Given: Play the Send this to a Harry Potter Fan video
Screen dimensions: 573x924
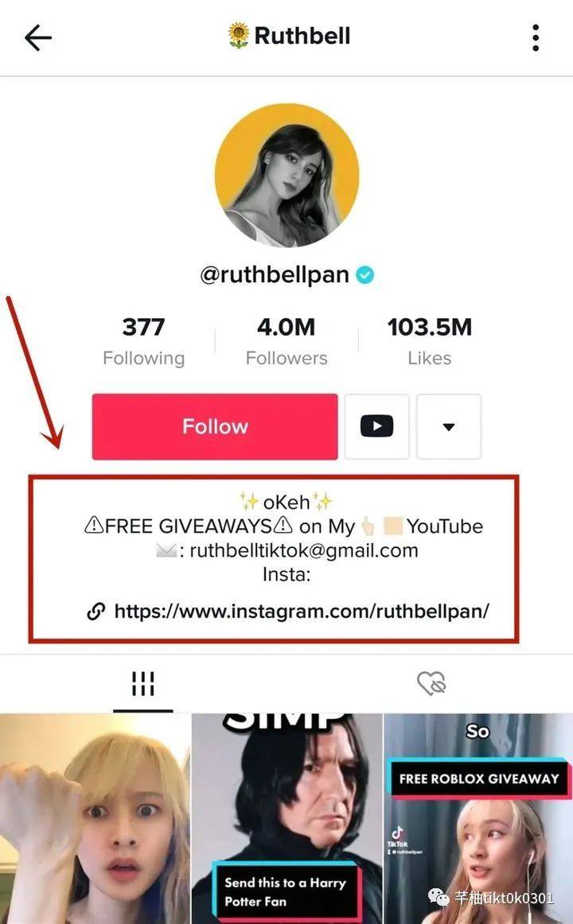Looking at the screenshot, I should tap(287, 818).
